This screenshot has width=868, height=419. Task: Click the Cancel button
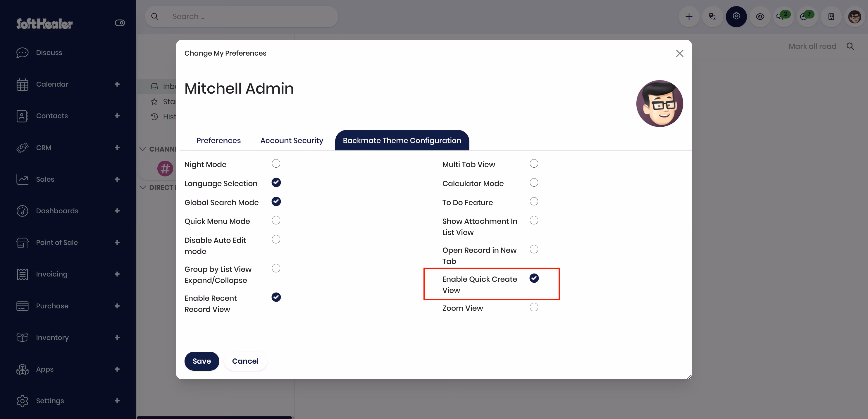tap(245, 361)
